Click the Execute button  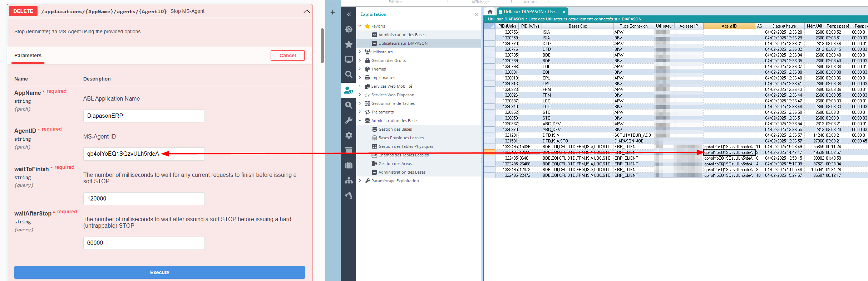point(159,272)
